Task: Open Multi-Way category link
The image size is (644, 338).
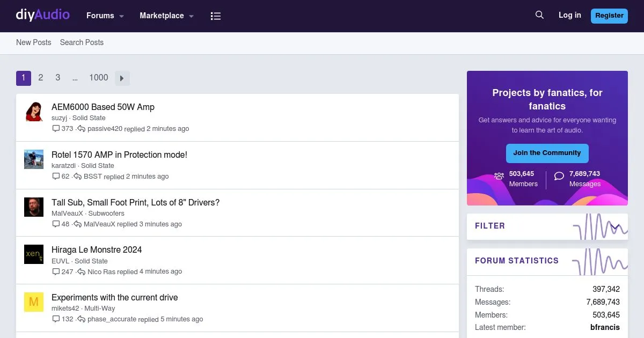Action: [100, 308]
